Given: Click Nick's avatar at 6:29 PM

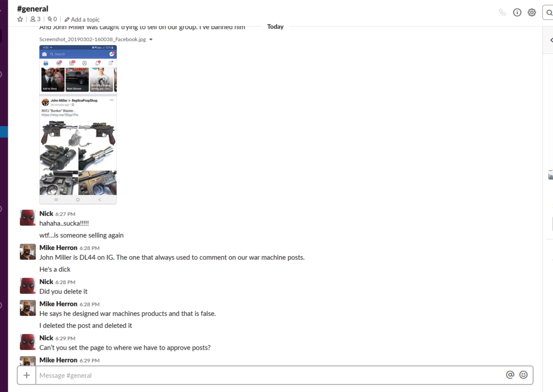Looking at the screenshot, I should [28, 342].
